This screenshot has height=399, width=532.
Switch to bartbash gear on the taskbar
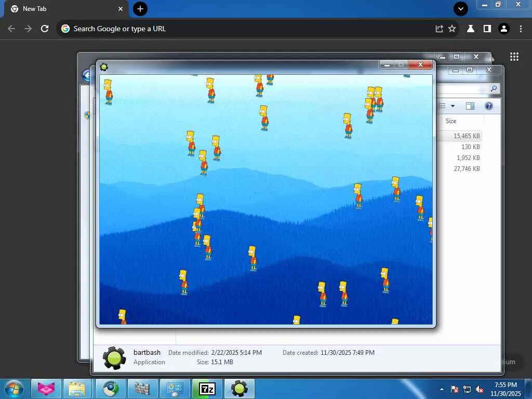click(240, 389)
